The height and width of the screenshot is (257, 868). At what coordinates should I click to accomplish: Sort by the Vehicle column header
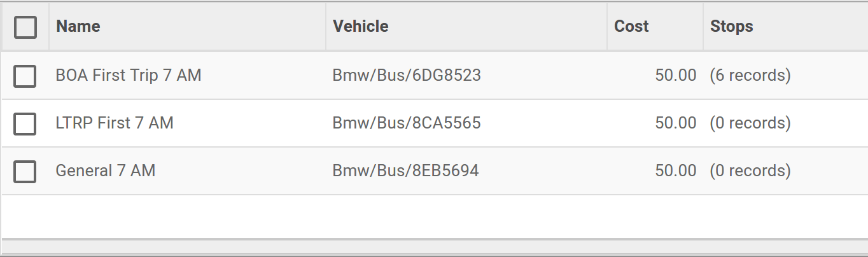[361, 26]
